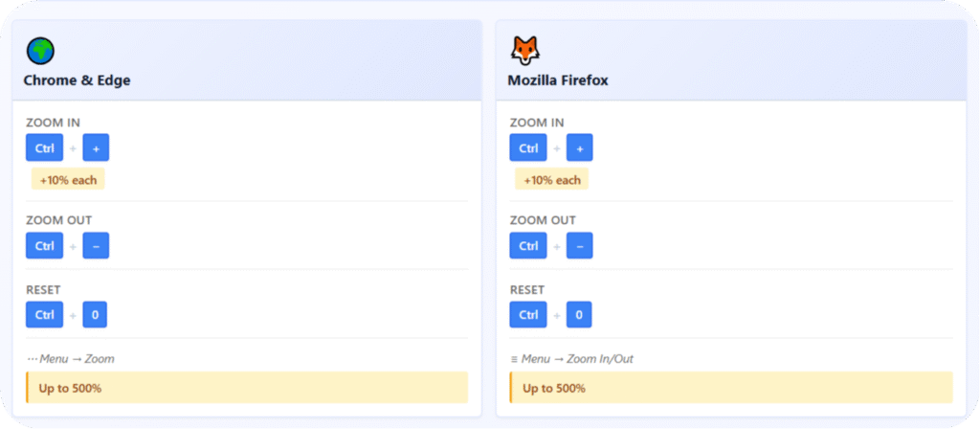The width and height of the screenshot is (980, 429).
Task: Click plus key in Firefox Zoom In
Action: coord(580,148)
